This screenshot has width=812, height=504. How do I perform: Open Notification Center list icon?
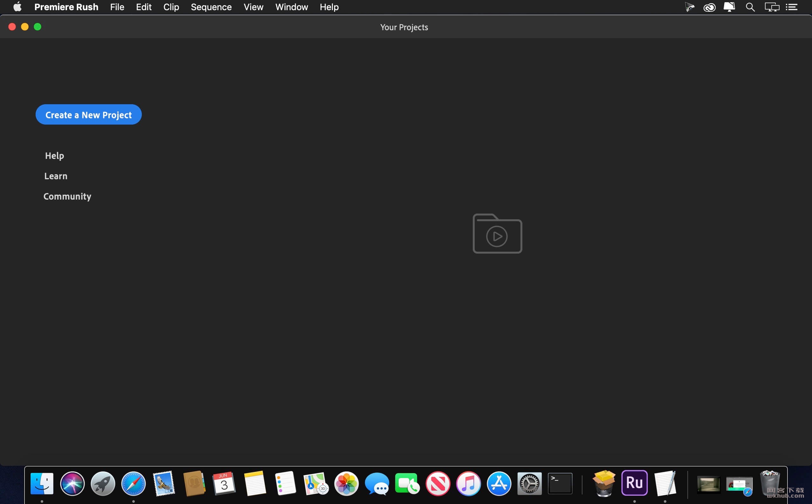pyautogui.click(x=792, y=7)
